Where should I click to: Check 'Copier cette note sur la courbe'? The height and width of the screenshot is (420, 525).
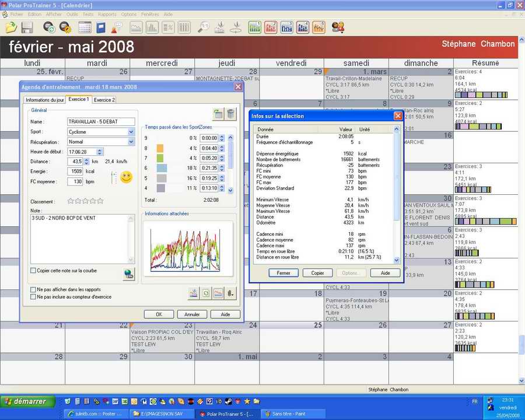[33, 271]
